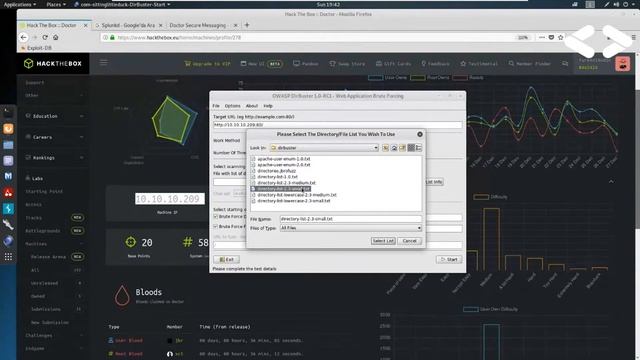Show all applications grid in dock
The height and width of the screenshot is (360, 640).
point(8,257)
